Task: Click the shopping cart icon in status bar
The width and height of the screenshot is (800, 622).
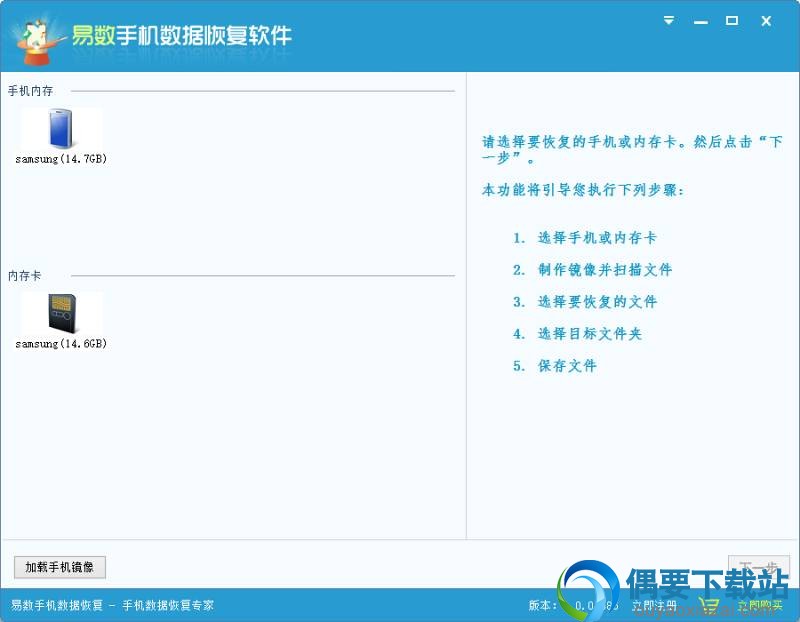Action: (x=710, y=605)
